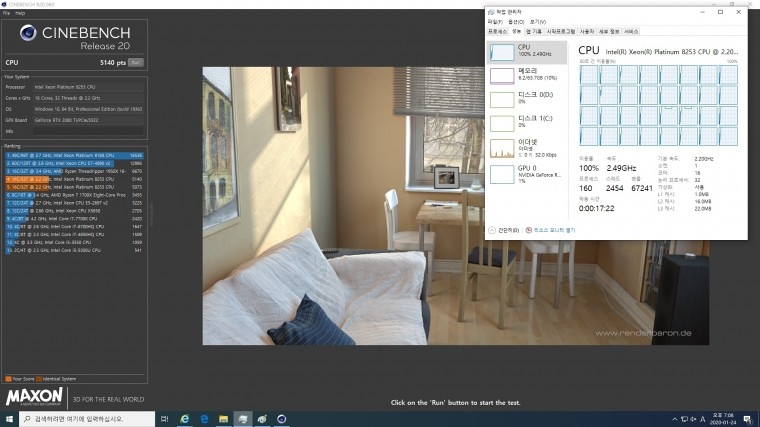Click the first logical processor graph
This screenshot has height=427, width=760.
pos(589,75)
